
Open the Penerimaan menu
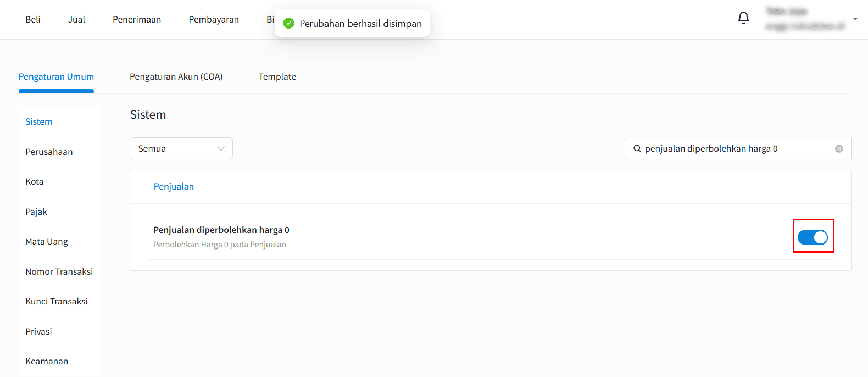pyautogui.click(x=137, y=19)
